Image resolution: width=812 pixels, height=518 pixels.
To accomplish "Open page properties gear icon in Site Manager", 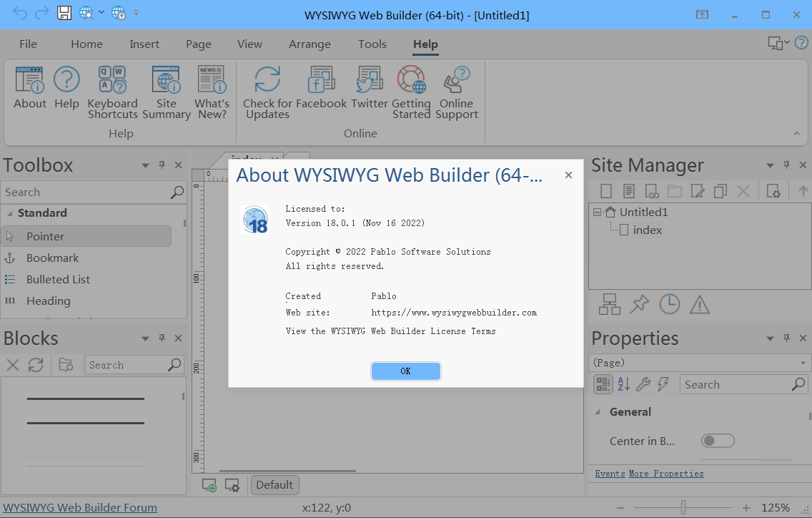I will pyautogui.click(x=773, y=191).
